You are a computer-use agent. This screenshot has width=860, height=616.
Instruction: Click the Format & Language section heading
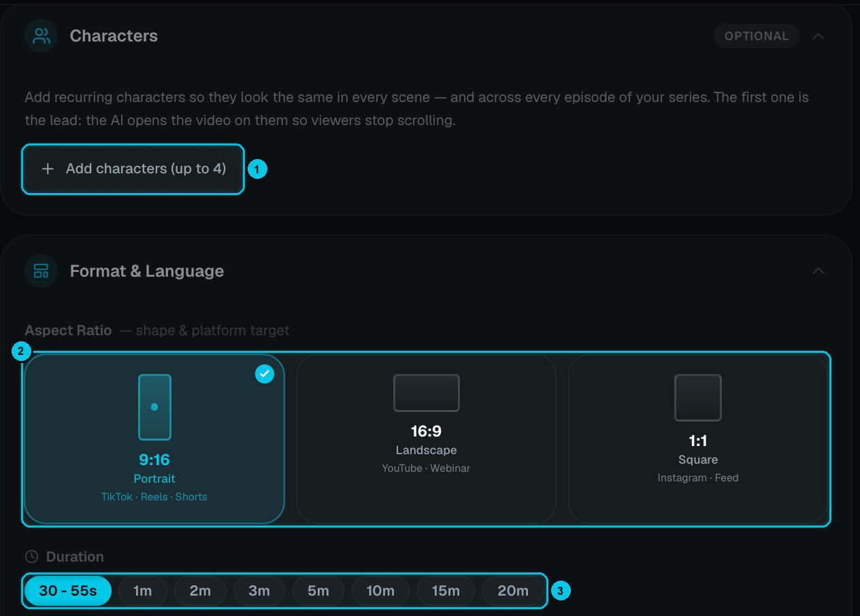click(x=147, y=271)
